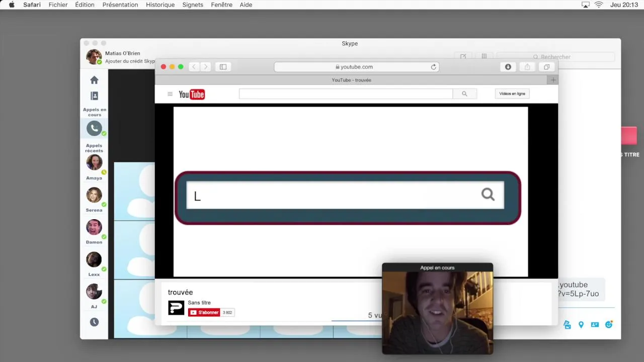Click YouTube search magnifier button

point(464,94)
